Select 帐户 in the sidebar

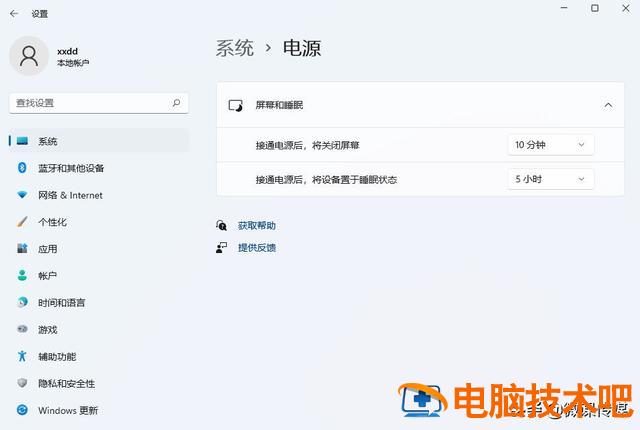48,276
